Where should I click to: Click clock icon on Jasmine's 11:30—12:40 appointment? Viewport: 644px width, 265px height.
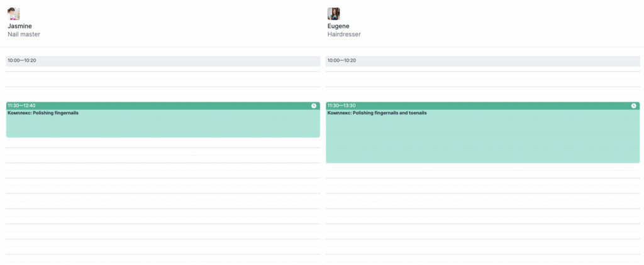pyautogui.click(x=314, y=105)
